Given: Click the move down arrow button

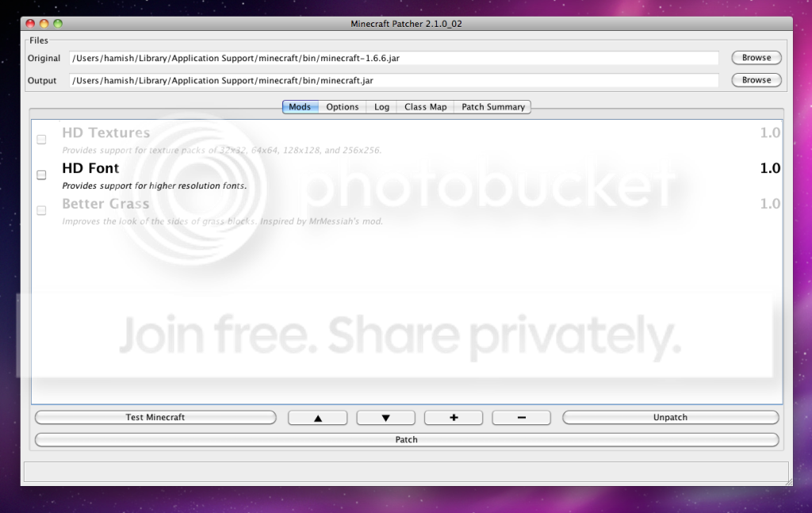Looking at the screenshot, I should pyautogui.click(x=385, y=418).
